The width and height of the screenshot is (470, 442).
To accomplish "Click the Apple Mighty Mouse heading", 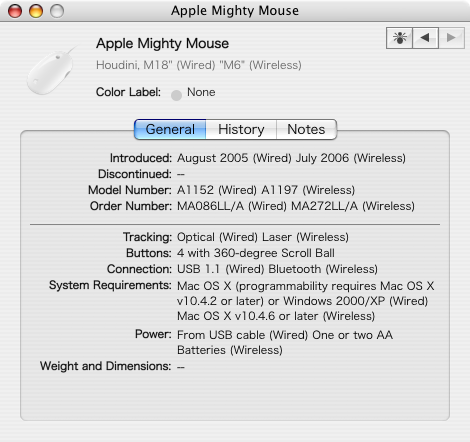I will pos(162,43).
